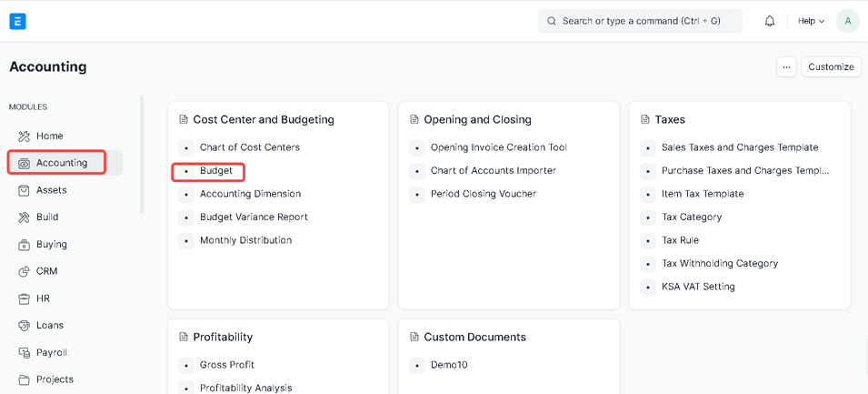Open the Budget link

click(216, 171)
